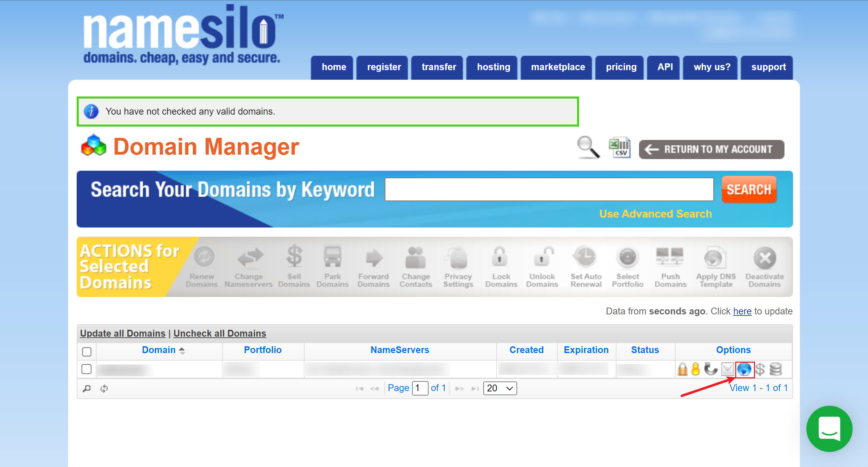Sort table by the Domain column header
This screenshot has width=868, height=467.
click(159, 350)
